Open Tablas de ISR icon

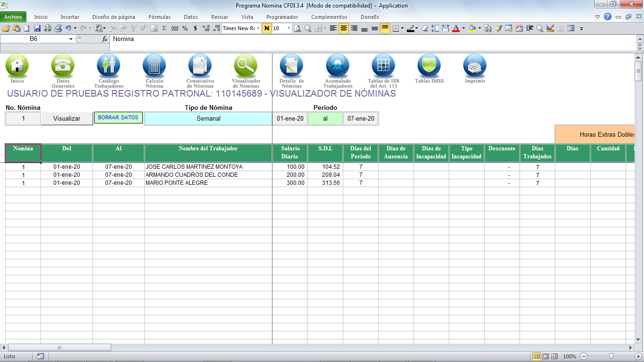[383, 66]
